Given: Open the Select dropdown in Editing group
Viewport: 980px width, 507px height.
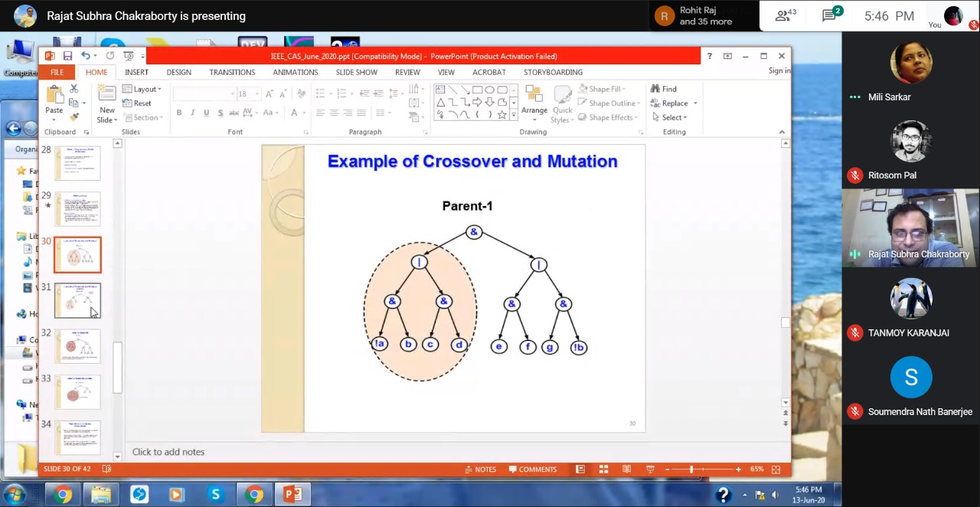Looking at the screenshot, I should coord(670,117).
